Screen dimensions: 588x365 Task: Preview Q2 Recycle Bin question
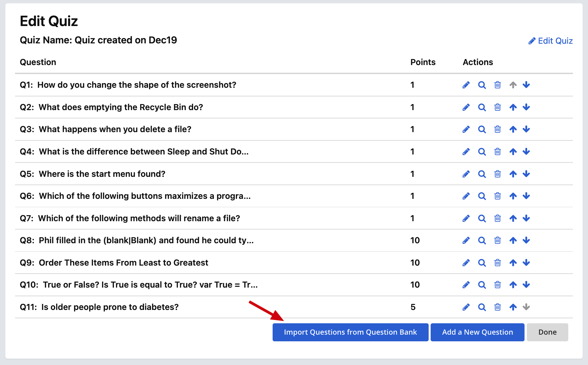tap(482, 107)
